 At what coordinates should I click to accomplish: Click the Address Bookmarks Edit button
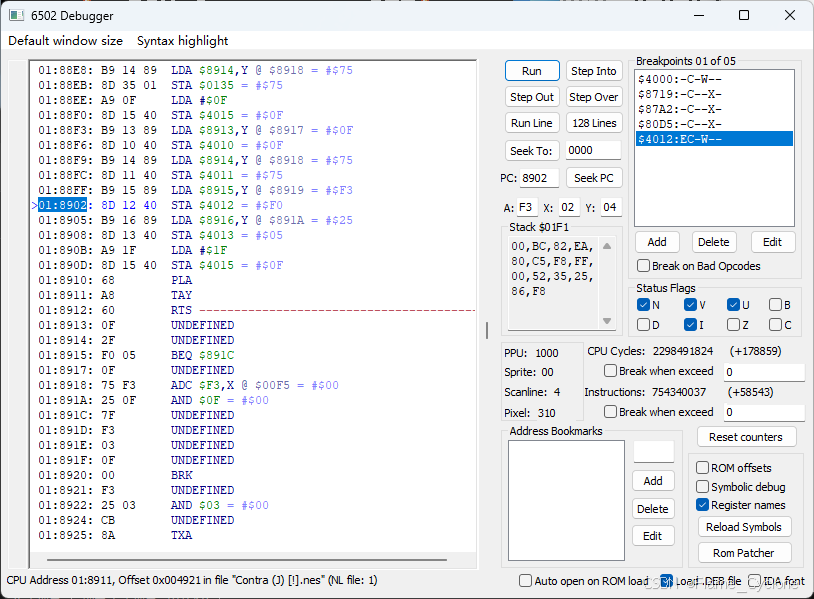click(653, 536)
